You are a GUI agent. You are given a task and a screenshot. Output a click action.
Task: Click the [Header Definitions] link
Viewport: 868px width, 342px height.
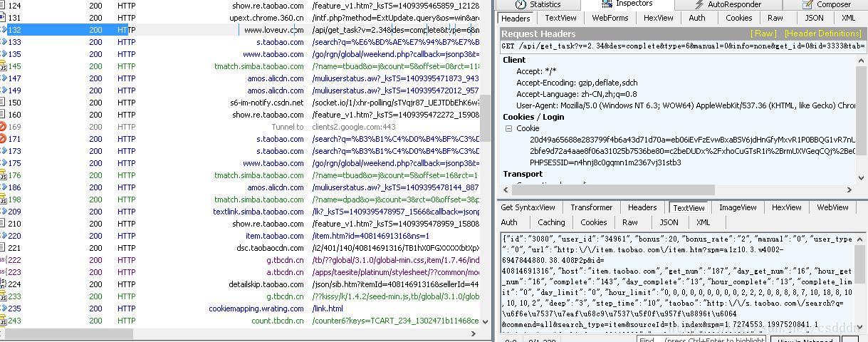822,33
